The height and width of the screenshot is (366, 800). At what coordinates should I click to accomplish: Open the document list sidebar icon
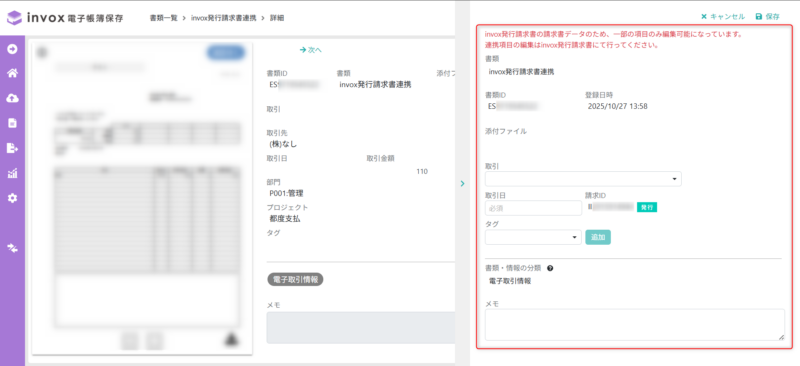point(12,123)
